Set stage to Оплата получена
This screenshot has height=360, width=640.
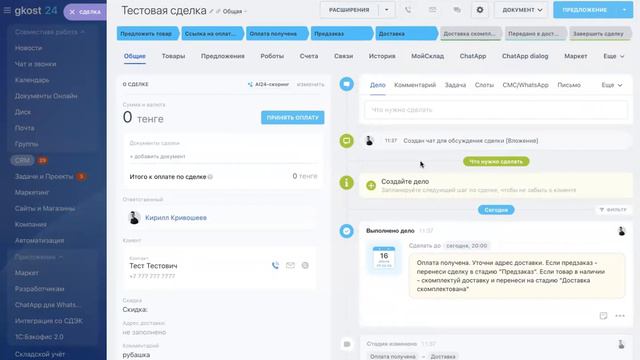pyautogui.click(x=277, y=33)
